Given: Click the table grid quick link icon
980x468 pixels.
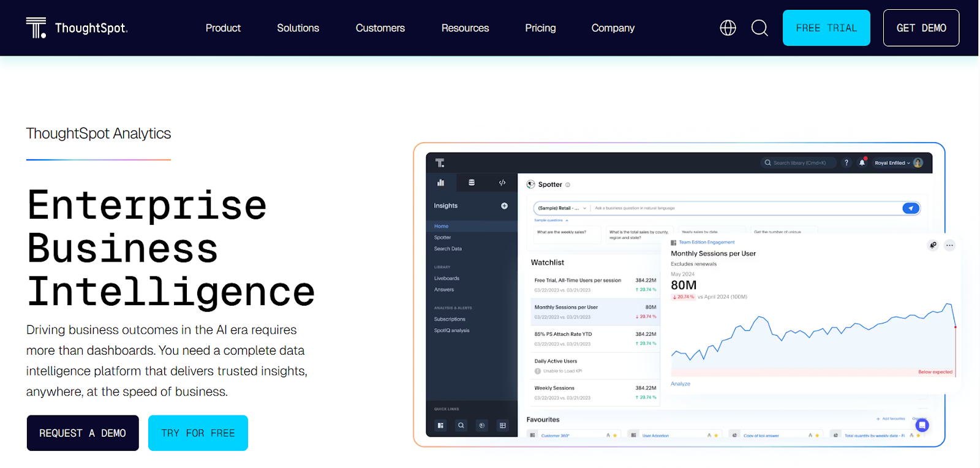Looking at the screenshot, I should [503, 425].
